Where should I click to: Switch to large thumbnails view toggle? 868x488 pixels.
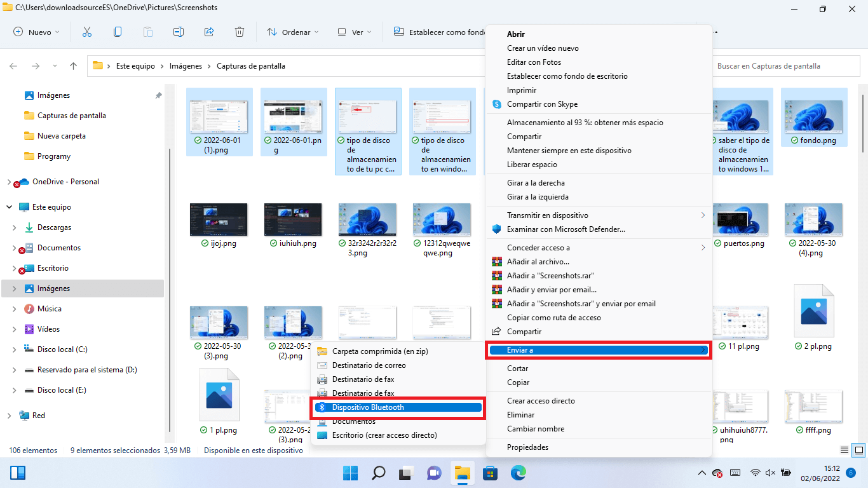click(858, 450)
